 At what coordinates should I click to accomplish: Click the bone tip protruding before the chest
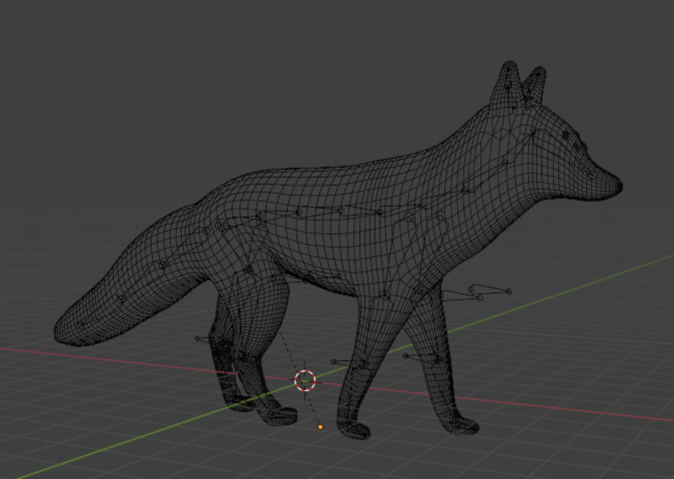click(508, 291)
